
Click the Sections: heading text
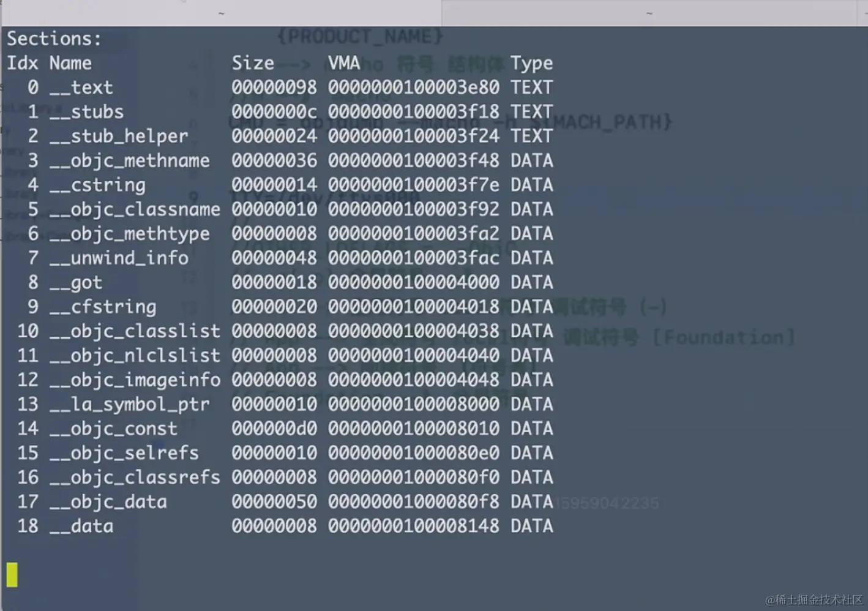[54, 39]
